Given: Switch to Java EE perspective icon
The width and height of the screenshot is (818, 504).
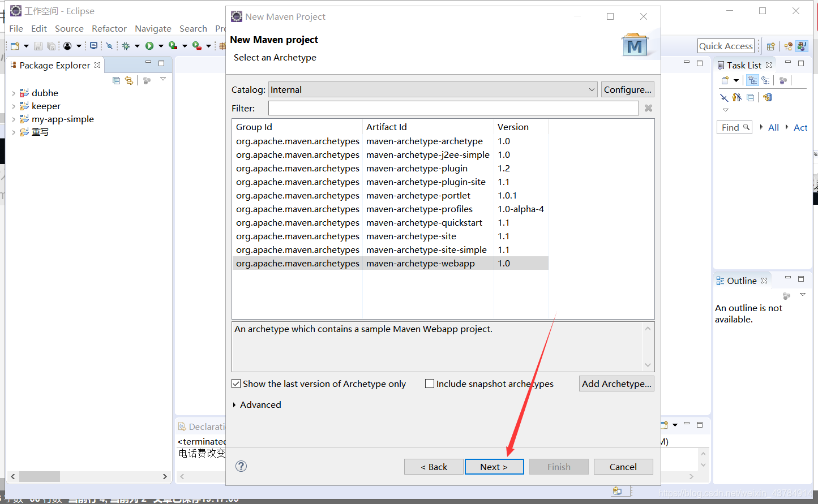Looking at the screenshot, I should point(788,46).
